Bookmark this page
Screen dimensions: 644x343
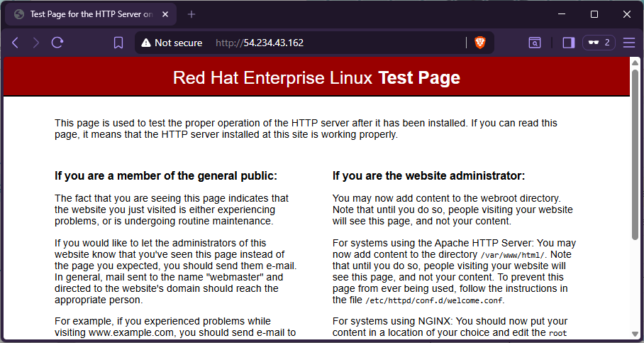point(118,43)
